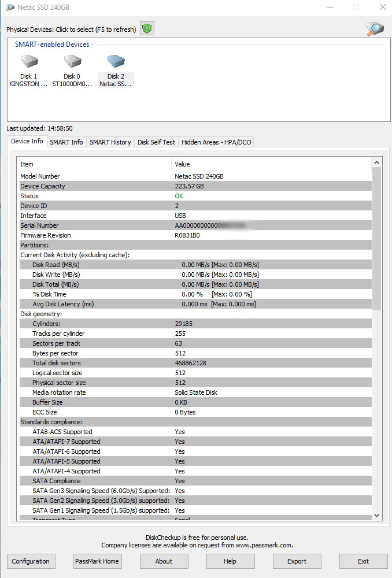392x578 pixels.
Task: Click the Export button
Action: click(x=297, y=561)
